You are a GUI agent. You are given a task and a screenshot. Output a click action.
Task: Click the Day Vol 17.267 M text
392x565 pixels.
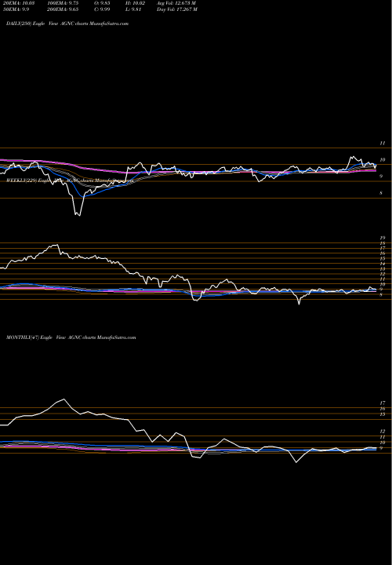[176, 9]
